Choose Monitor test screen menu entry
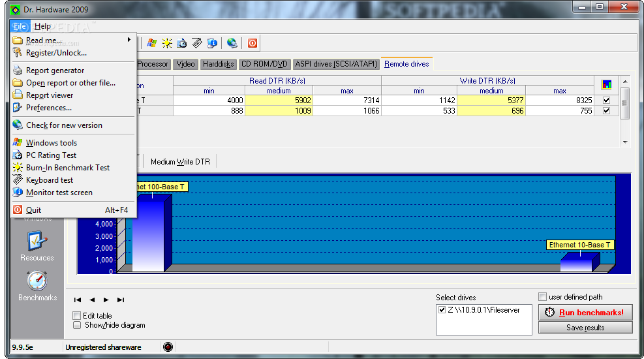644x359 pixels. (72, 193)
